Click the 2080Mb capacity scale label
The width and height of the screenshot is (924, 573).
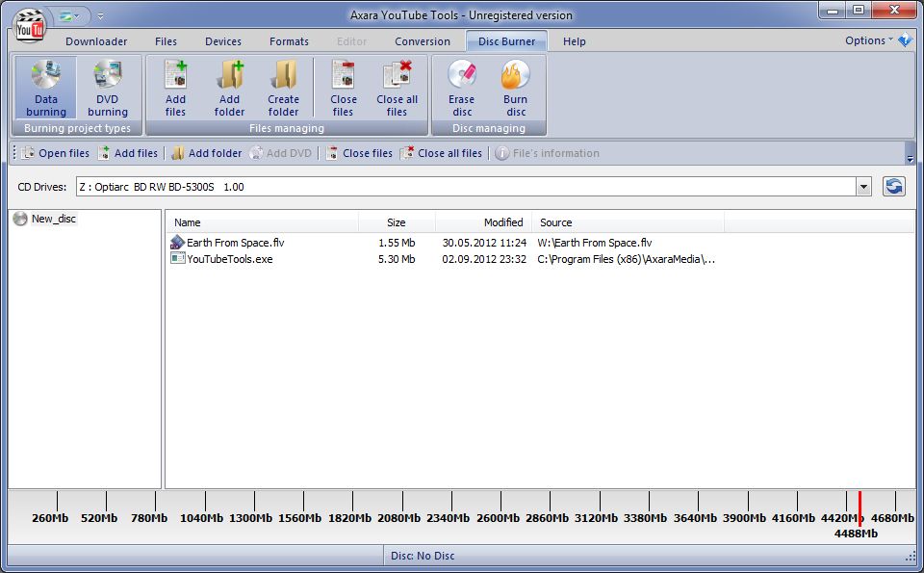pos(398,518)
